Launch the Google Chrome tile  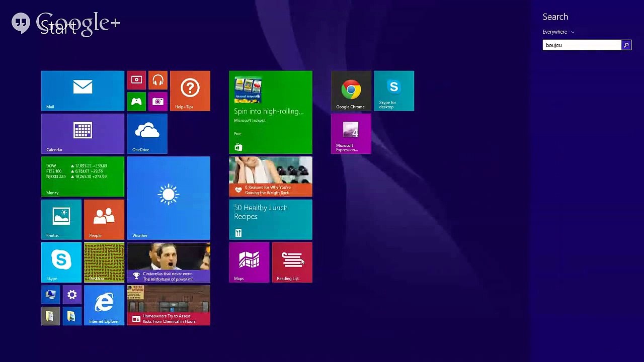point(351,90)
